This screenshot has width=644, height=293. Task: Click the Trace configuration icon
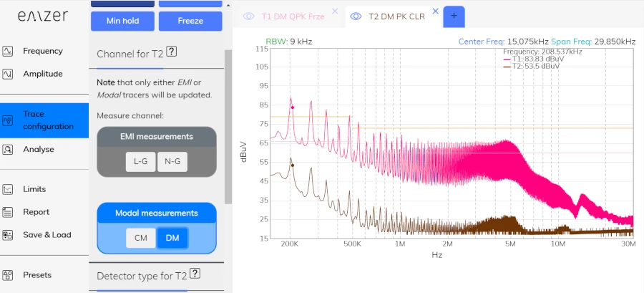coord(9,120)
